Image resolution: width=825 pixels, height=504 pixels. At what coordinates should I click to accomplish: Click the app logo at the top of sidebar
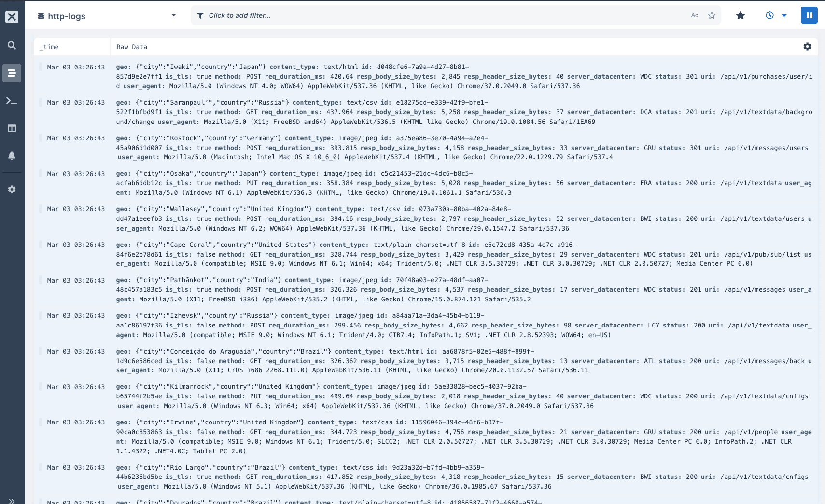(12, 15)
